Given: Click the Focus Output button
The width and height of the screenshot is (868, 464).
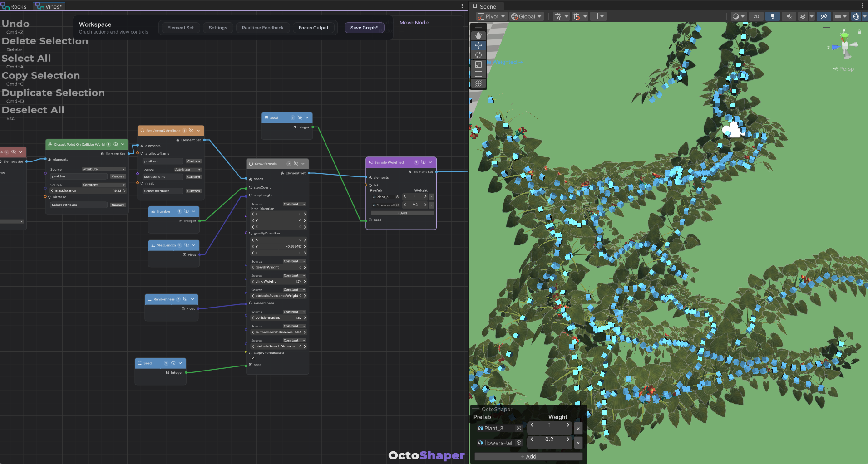Looking at the screenshot, I should point(314,28).
